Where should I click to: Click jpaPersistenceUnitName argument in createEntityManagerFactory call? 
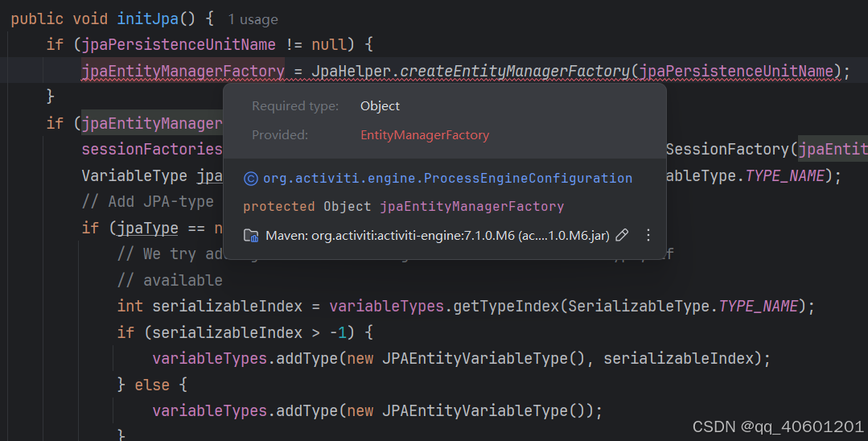(737, 72)
